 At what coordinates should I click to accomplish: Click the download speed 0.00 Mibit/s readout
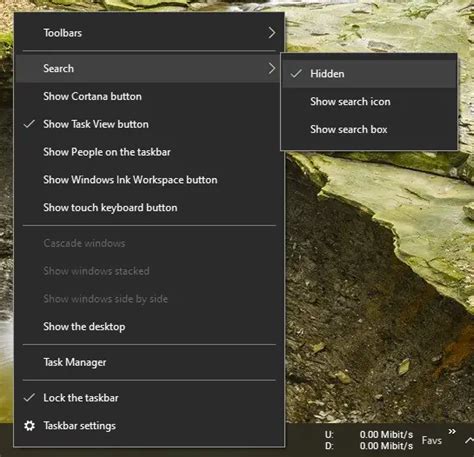coord(386,446)
